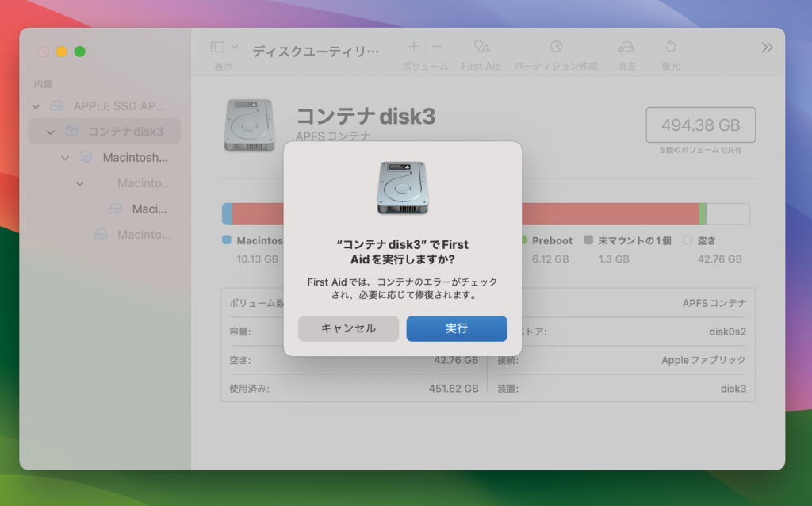Viewport: 812px width, 506px height.
Task: Click the Apple ファブリック connection value
Action: [704, 360]
